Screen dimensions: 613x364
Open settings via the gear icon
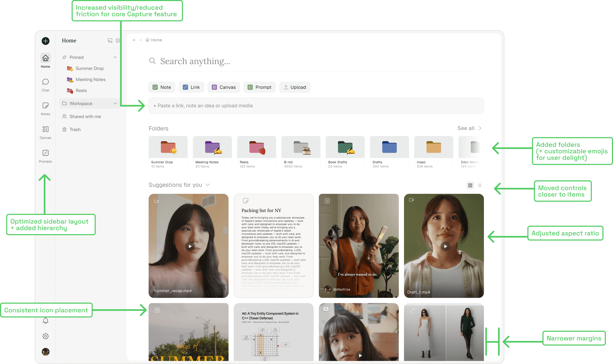tap(45, 336)
